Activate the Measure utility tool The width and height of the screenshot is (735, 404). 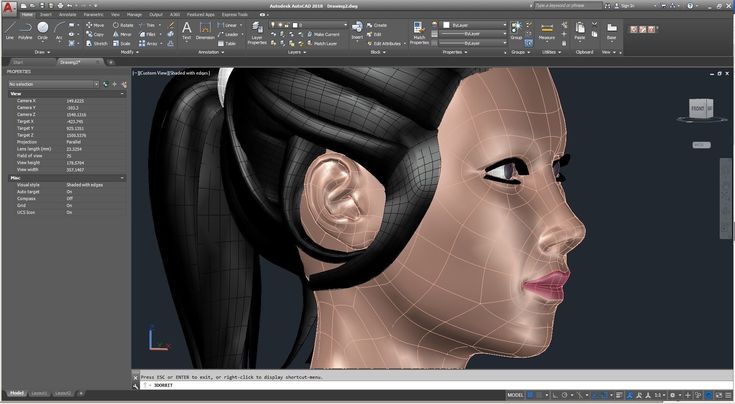[547, 30]
